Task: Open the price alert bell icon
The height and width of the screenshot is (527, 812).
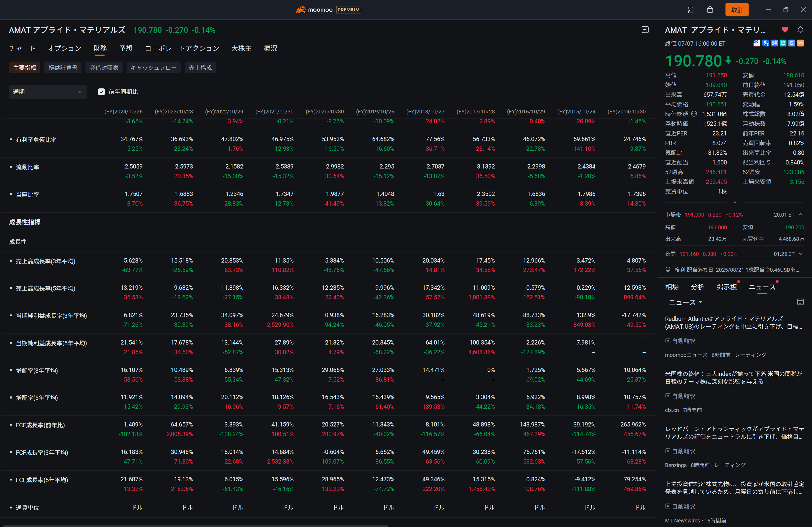Action: [800, 30]
